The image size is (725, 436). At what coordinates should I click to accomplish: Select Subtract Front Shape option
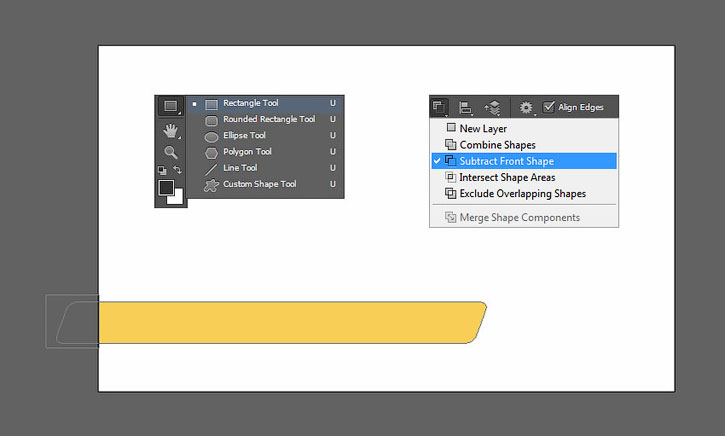pos(524,161)
